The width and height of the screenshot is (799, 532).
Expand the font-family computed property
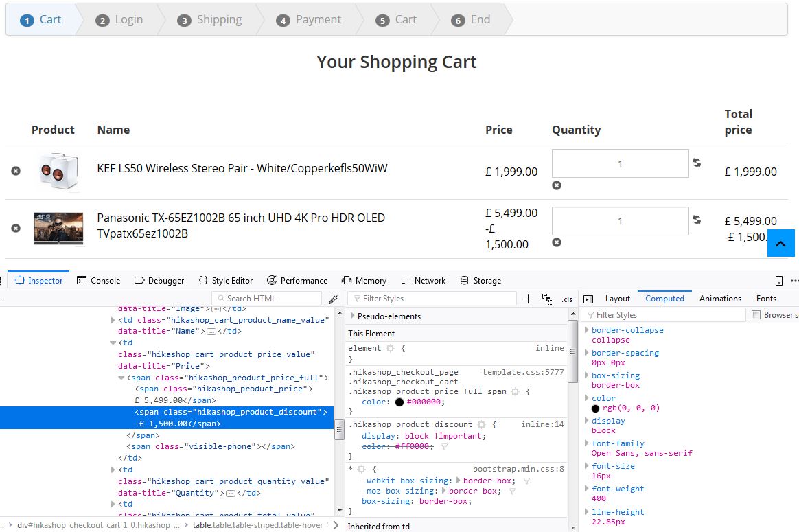586,443
